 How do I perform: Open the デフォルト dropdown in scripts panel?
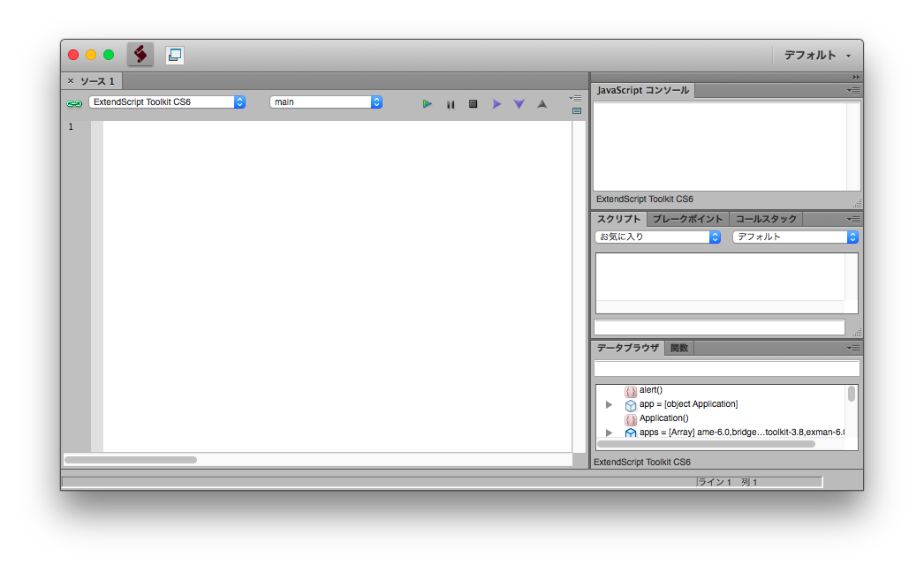(796, 237)
